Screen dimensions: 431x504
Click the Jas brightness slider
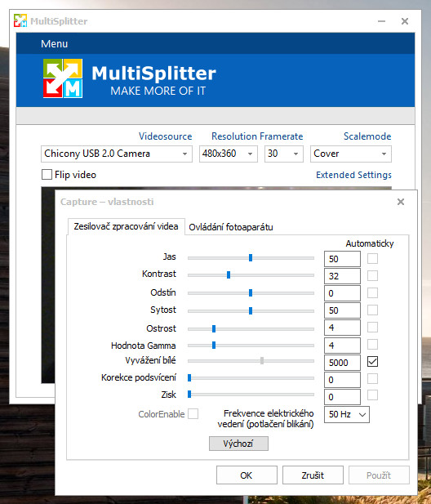[x=251, y=258]
